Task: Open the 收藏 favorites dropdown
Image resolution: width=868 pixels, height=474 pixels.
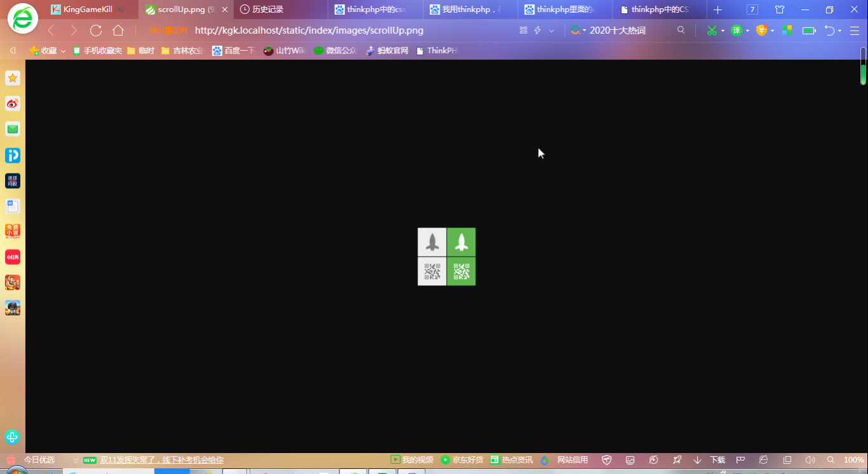Action: coord(47,50)
